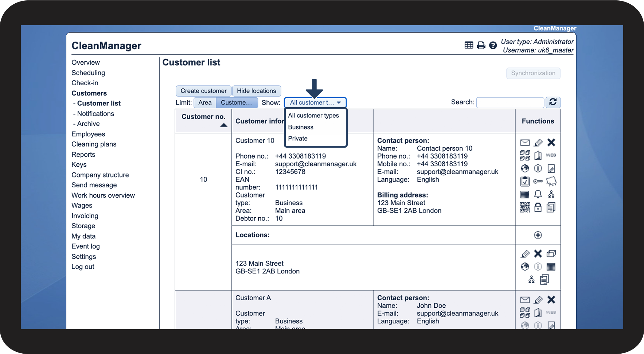Open Work hours overview in sidebar
Screen dimensions: 644x354
(103, 195)
